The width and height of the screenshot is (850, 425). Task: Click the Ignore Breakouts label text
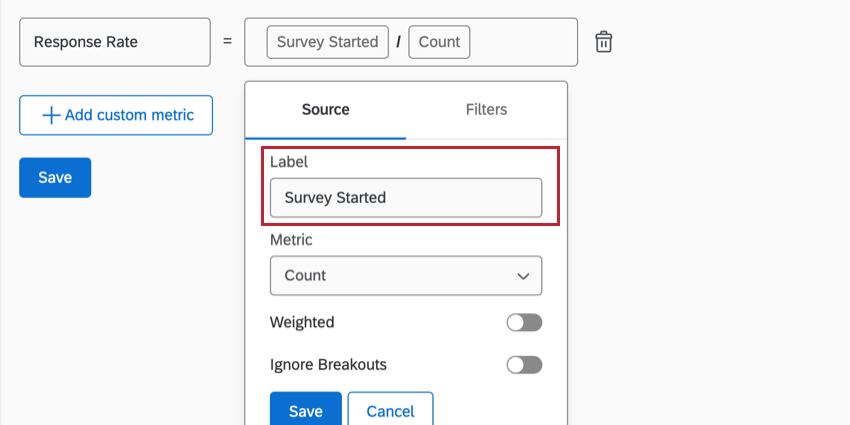point(328,365)
